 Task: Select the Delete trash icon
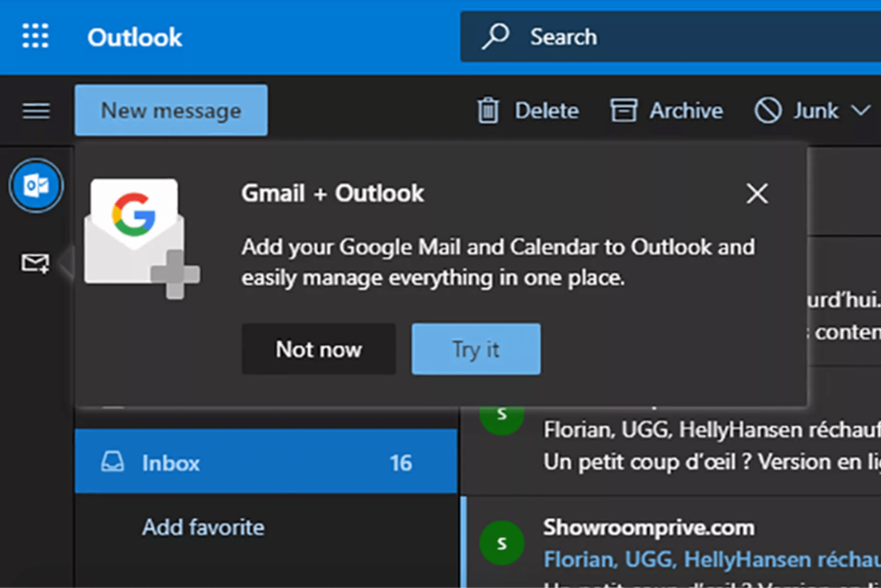coord(488,111)
